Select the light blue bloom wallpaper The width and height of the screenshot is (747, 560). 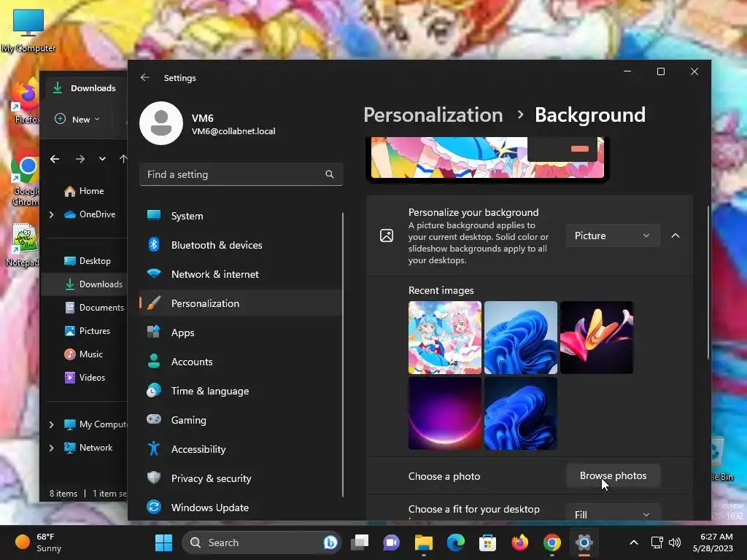(521, 338)
